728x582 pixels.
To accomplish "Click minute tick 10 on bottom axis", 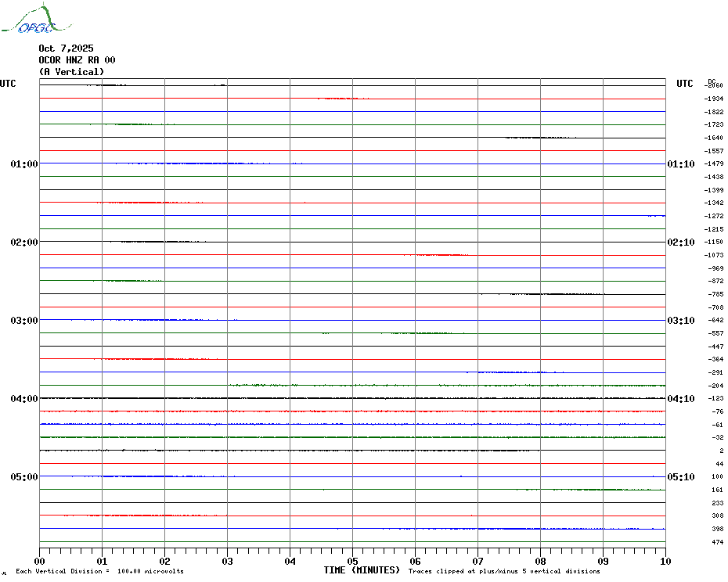I will 665,561.
